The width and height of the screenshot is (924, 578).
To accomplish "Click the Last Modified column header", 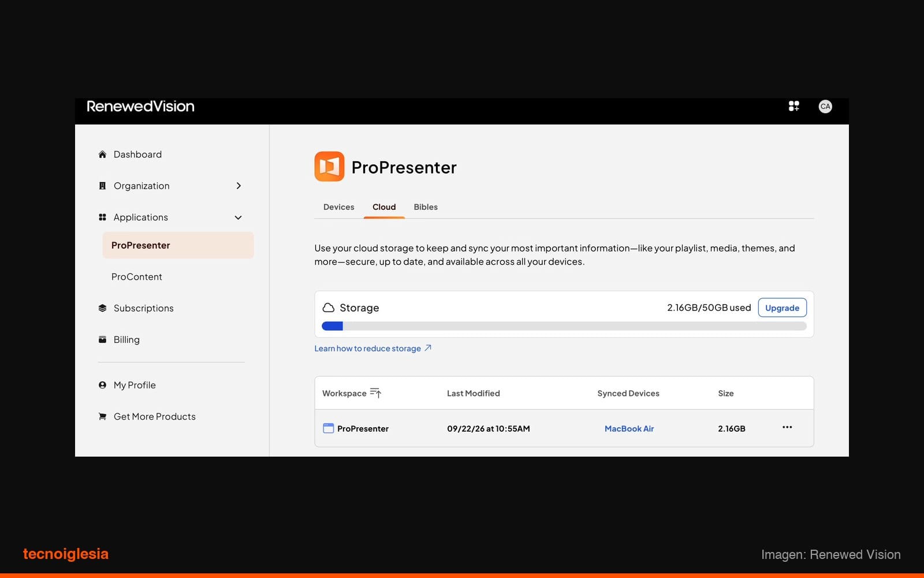I will click(473, 393).
